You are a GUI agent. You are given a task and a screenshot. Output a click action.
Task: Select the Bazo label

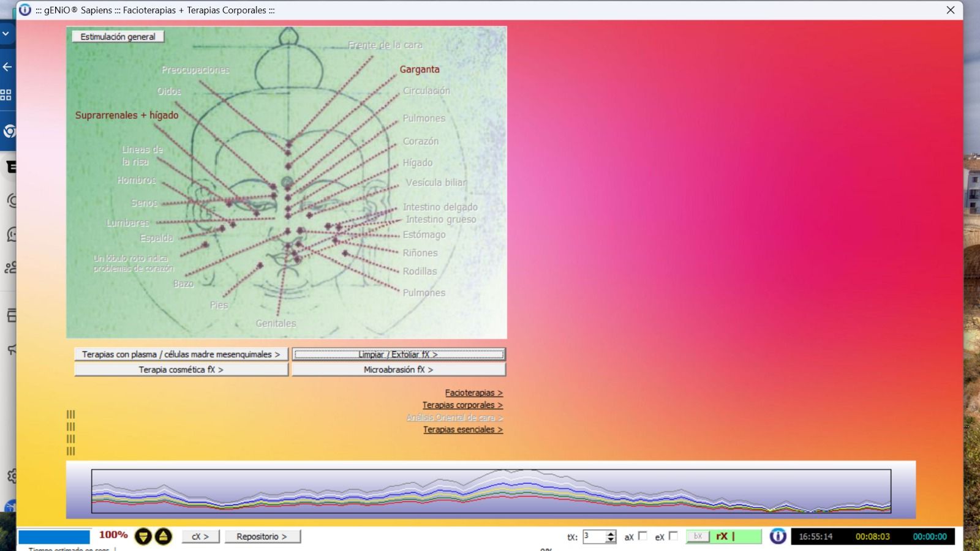pos(183,283)
